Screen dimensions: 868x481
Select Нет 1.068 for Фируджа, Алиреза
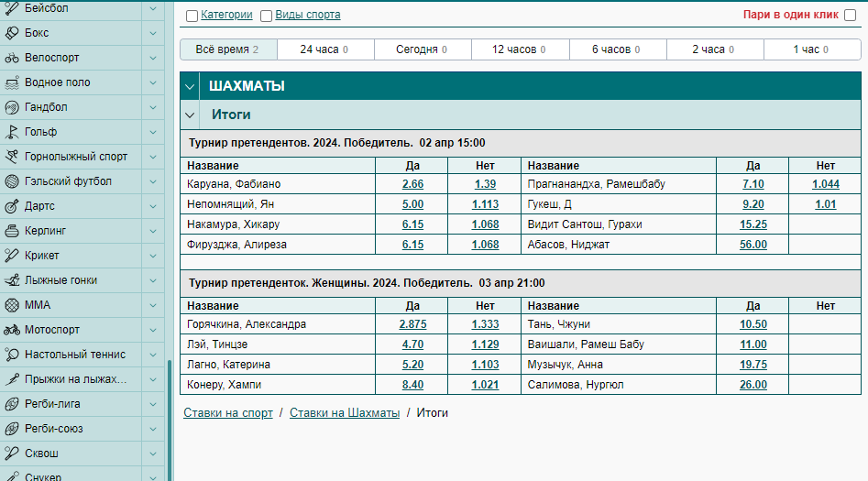[x=485, y=245]
